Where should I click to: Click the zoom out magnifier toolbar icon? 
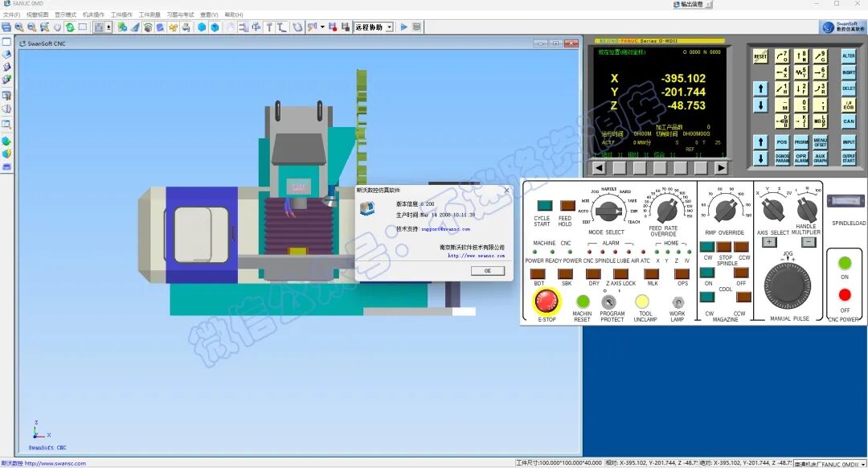tap(31, 27)
